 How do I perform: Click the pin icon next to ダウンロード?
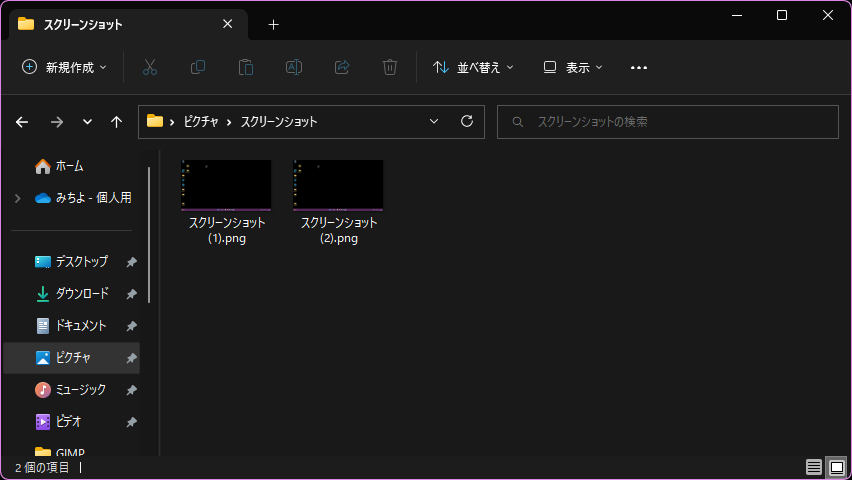pos(131,294)
